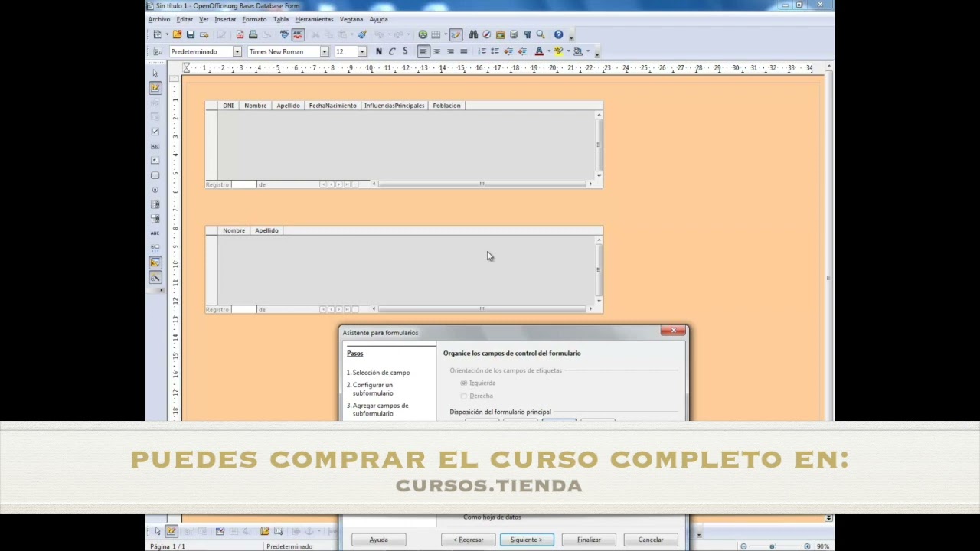Open the font size 12 dropdown

[362, 51]
